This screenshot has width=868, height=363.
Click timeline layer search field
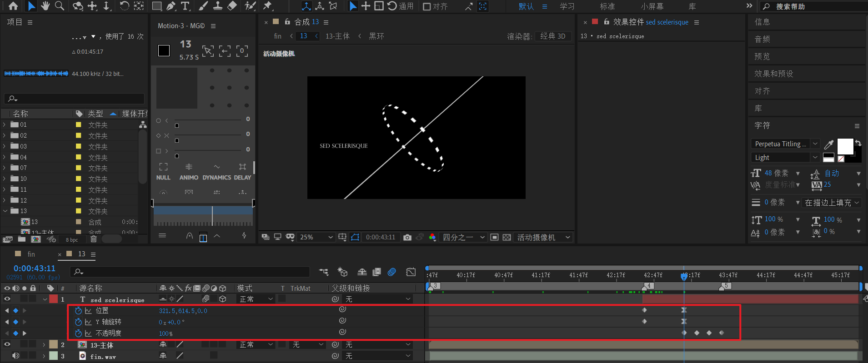coord(190,272)
